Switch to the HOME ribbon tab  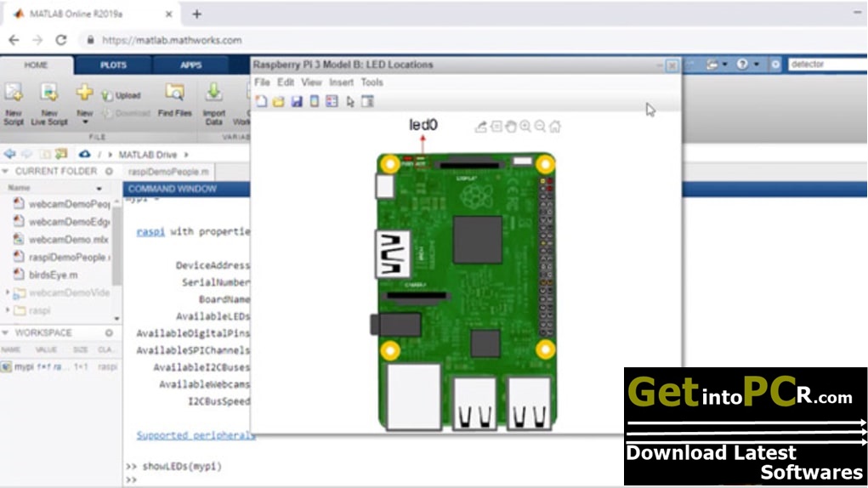coord(36,65)
